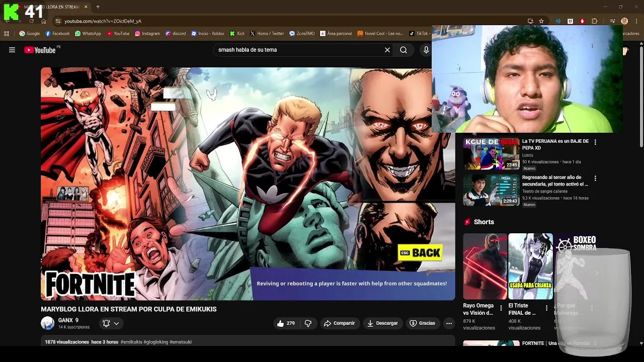Open the 'Rayo Omega vs Visión' short thumbnail
644x362 pixels.
(485, 266)
